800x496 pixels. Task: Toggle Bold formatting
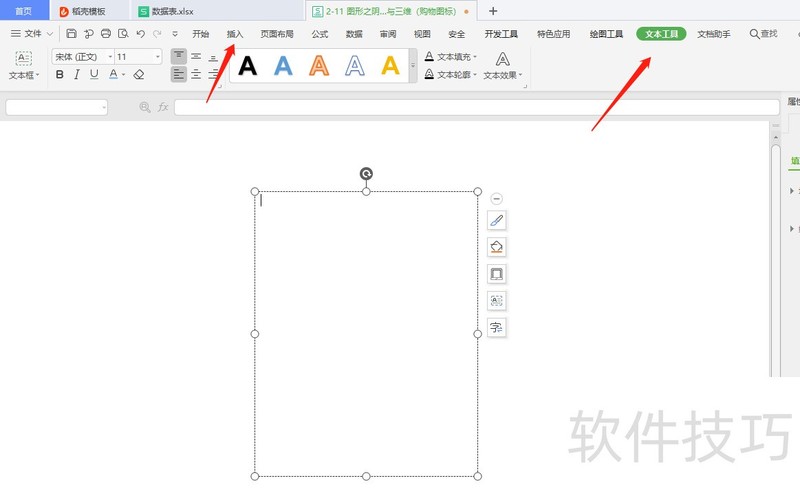point(60,75)
